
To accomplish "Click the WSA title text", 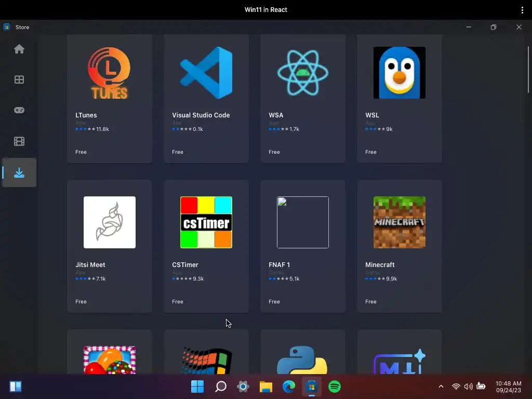I will [276, 115].
